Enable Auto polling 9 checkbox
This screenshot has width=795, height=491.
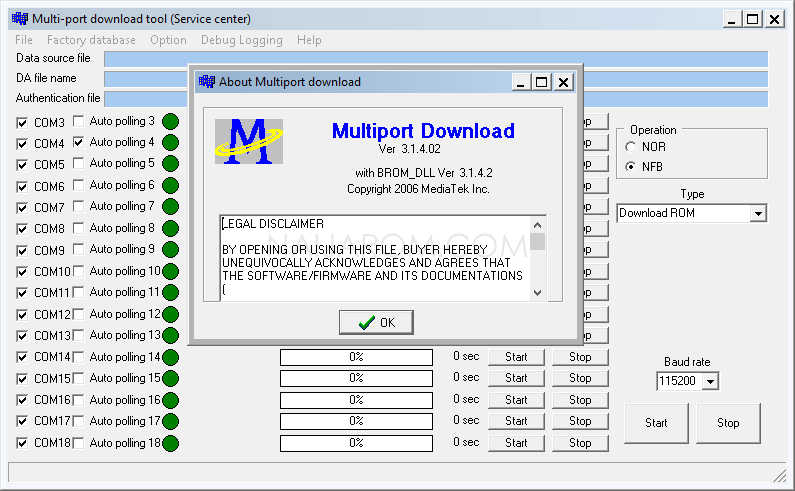[78, 249]
